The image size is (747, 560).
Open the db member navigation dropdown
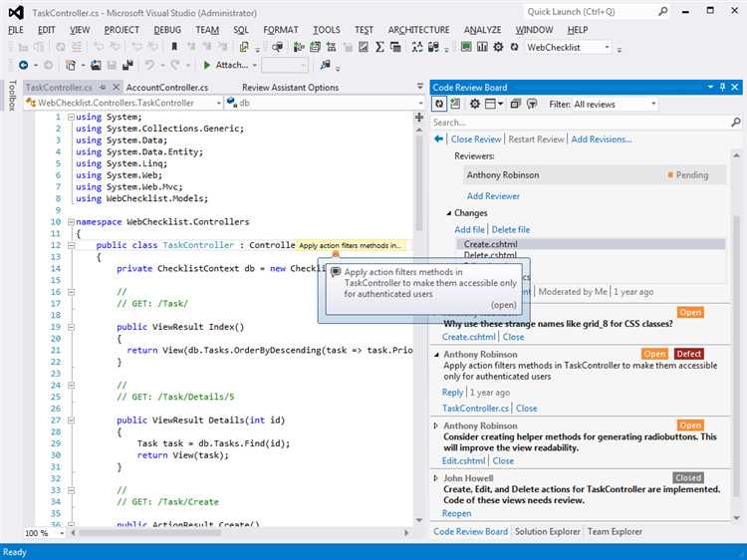pyautogui.click(x=420, y=103)
